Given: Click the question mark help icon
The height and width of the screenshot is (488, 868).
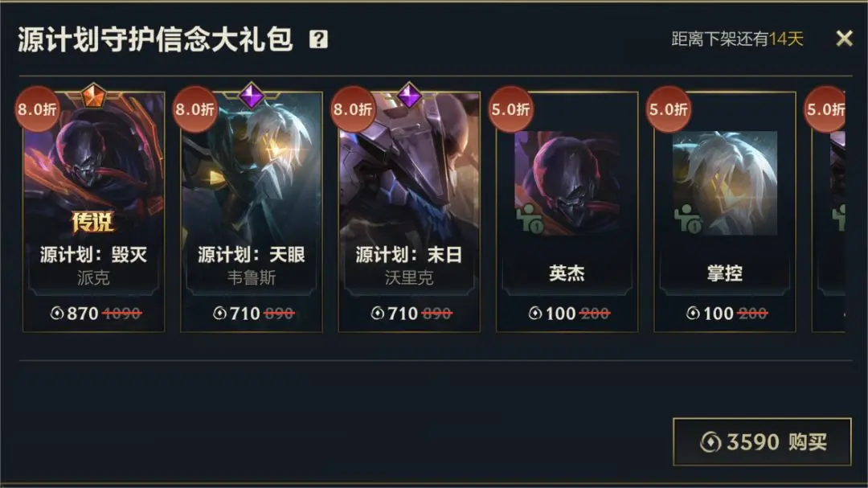Looking at the screenshot, I should pyautogui.click(x=318, y=39).
